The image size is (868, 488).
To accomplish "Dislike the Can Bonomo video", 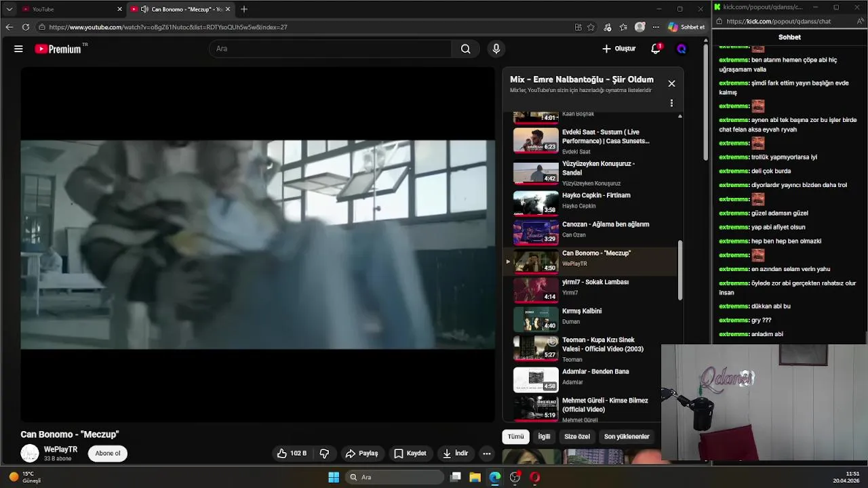I will click(324, 453).
